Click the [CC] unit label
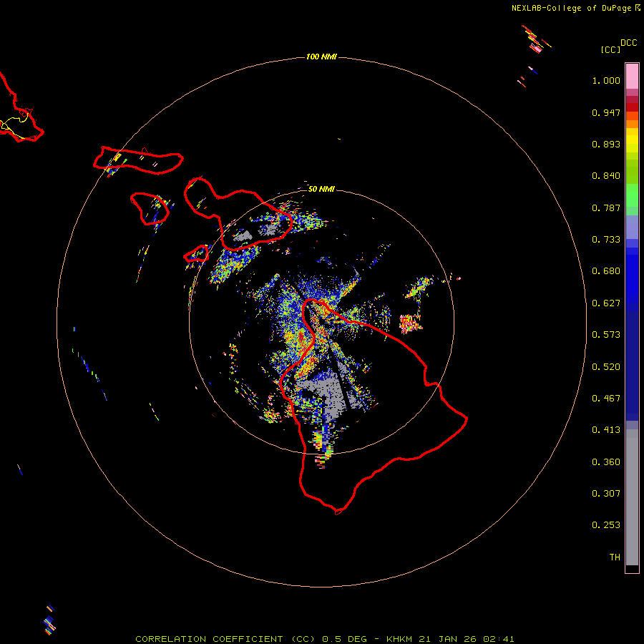The height and width of the screenshot is (644, 644). (610, 49)
